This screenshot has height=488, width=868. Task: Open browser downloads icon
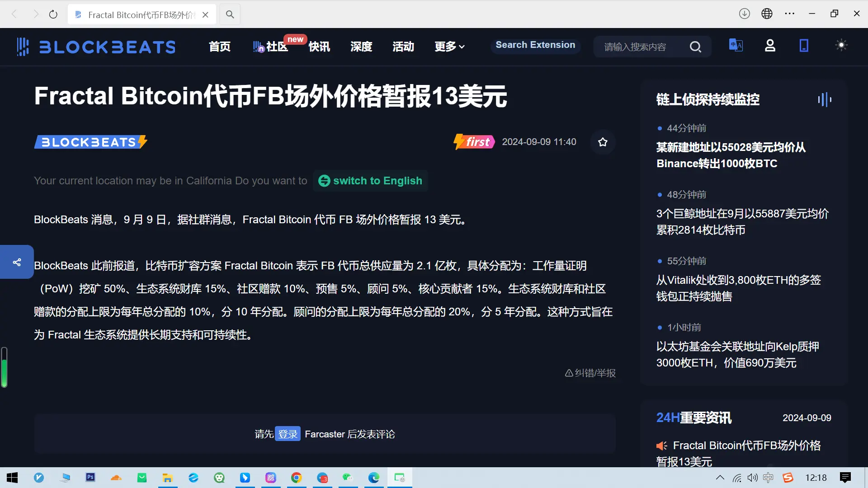(x=744, y=14)
